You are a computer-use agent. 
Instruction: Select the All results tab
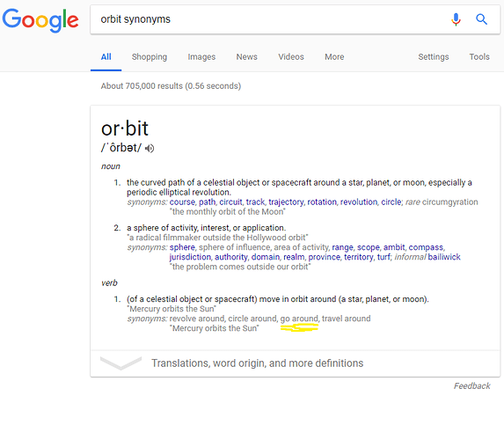(106, 57)
